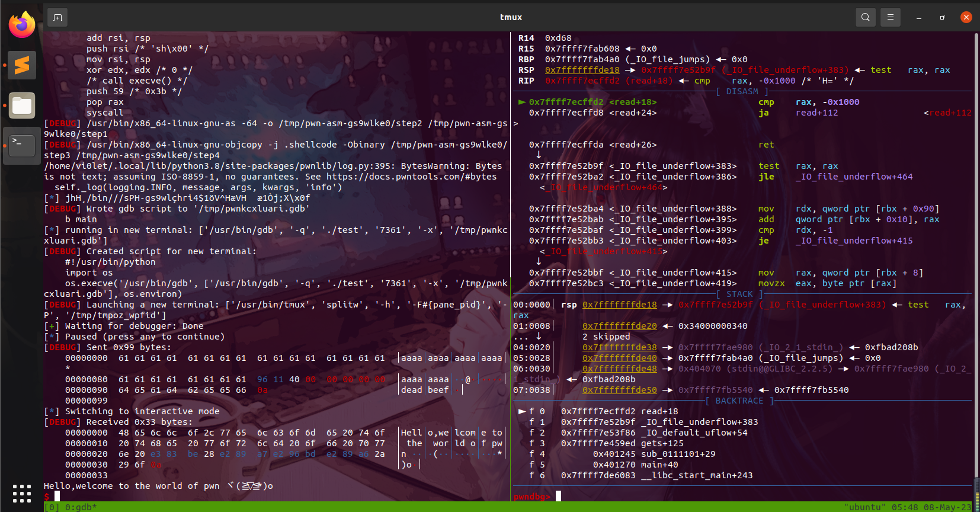Screen dimensions: 980x512
Task: Click 'Hello,welcome to the world of pwn' output
Action: point(132,486)
